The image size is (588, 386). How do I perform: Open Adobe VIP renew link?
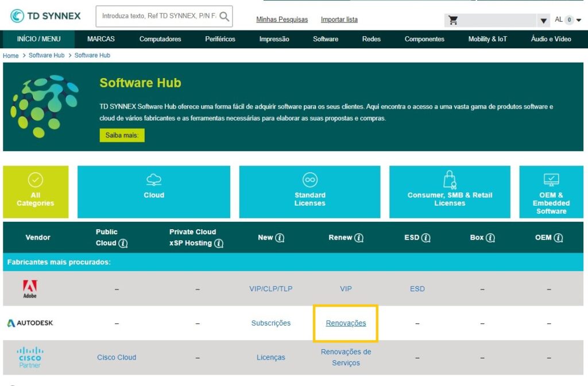pos(346,289)
